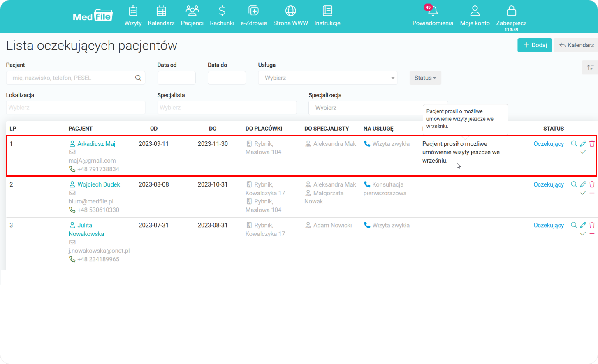Click delete trash in Wojciech Dudek row
The image size is (598, 364).
pos(592,184)
